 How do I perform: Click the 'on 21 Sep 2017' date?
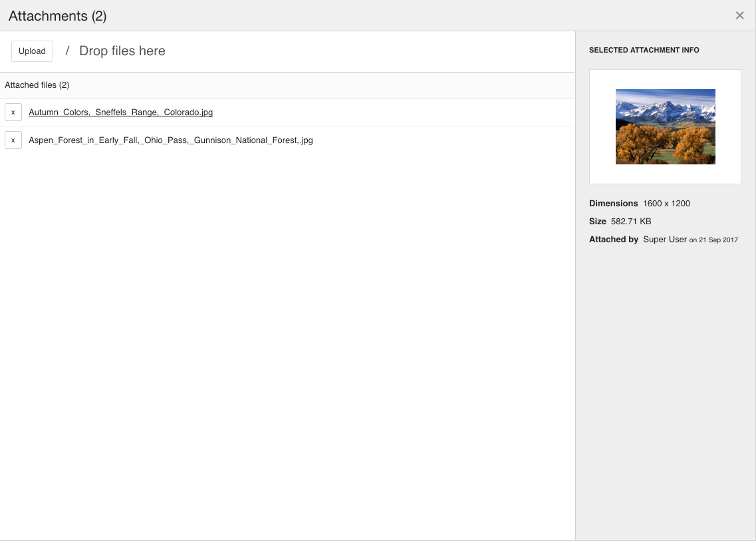coord(713,240)
